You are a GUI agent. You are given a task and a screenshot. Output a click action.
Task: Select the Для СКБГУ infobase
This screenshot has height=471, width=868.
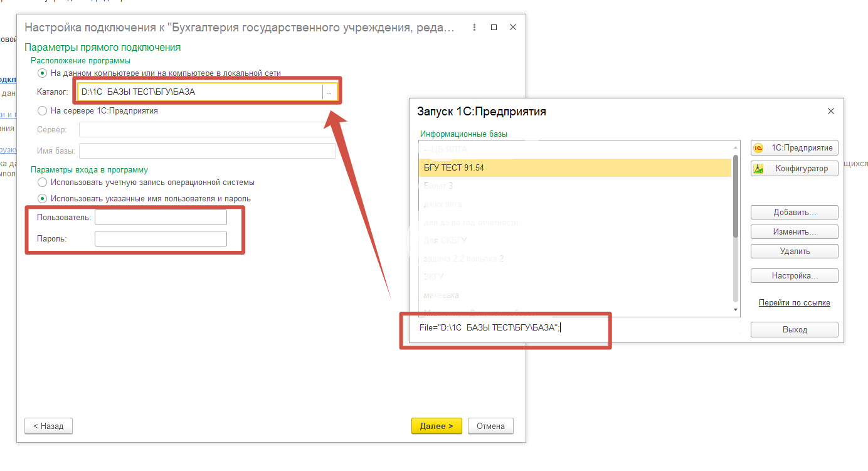point(575,240)
